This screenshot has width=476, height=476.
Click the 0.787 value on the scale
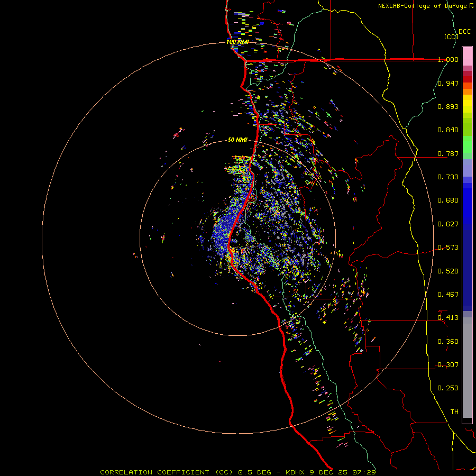tap(448, 153)
